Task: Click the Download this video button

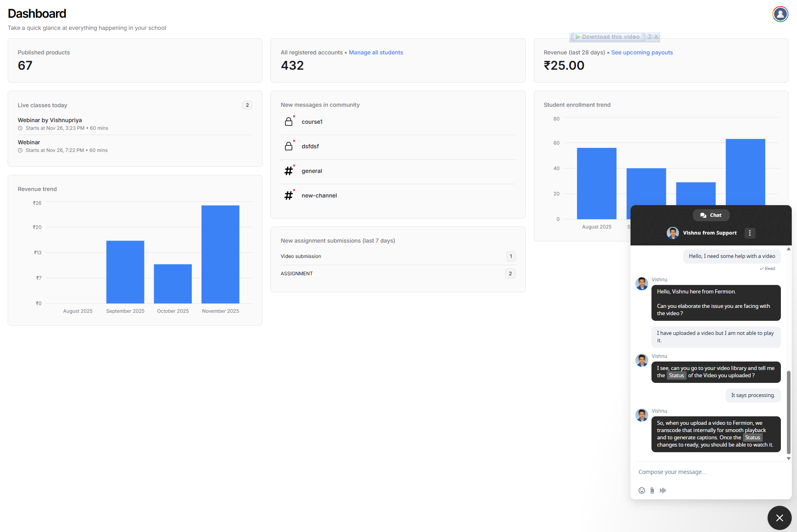Action: 608,37
